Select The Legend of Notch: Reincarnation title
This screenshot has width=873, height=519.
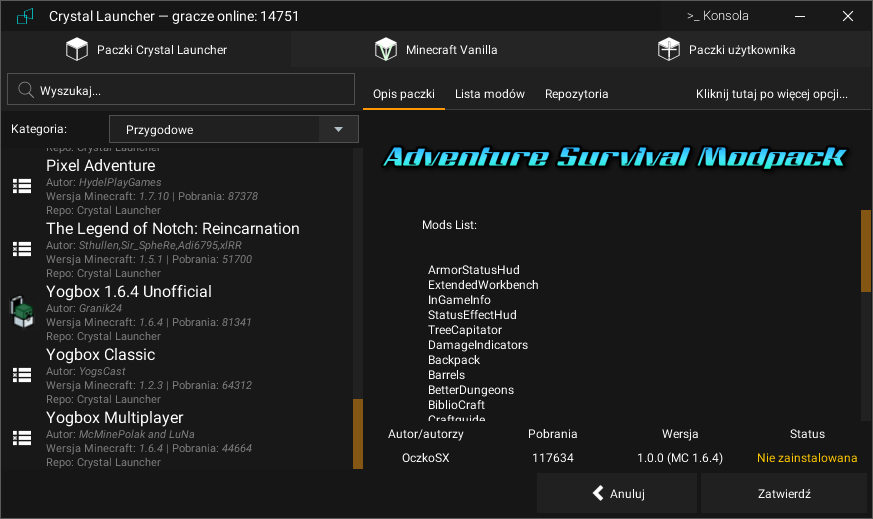(x=173, y=228)
